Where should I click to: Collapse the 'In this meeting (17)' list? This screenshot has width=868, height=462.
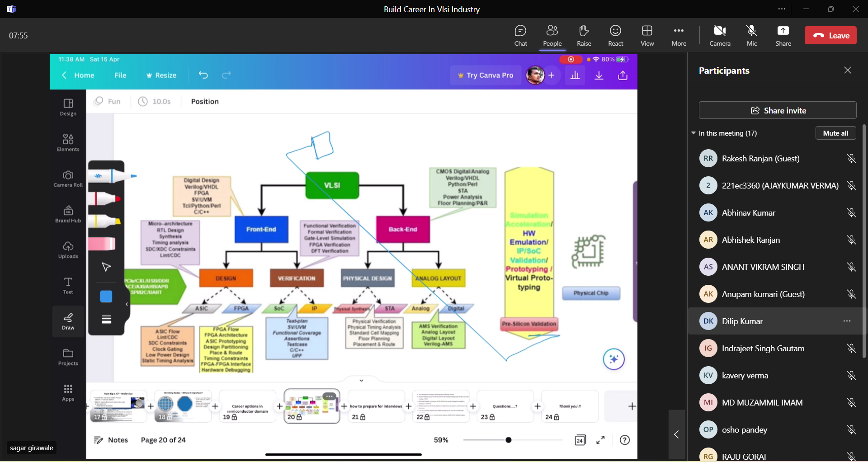(x=693, y=133)
